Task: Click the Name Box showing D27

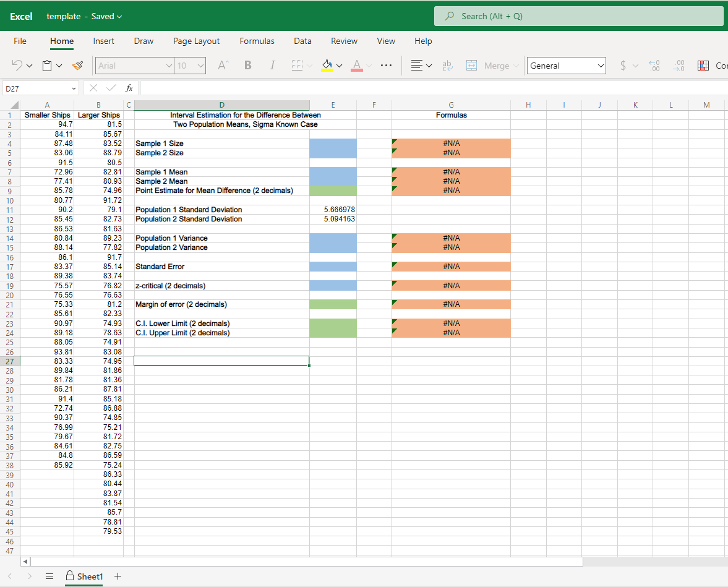Action: tap(37, 88)
